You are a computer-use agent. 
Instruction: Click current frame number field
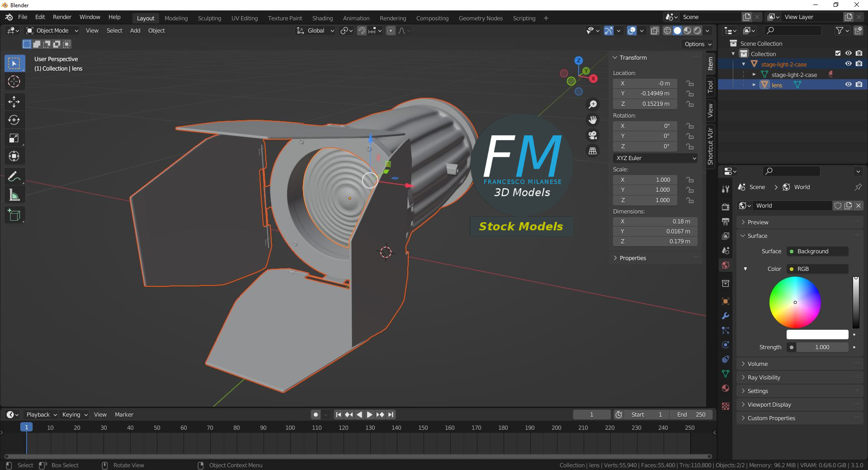591,414
